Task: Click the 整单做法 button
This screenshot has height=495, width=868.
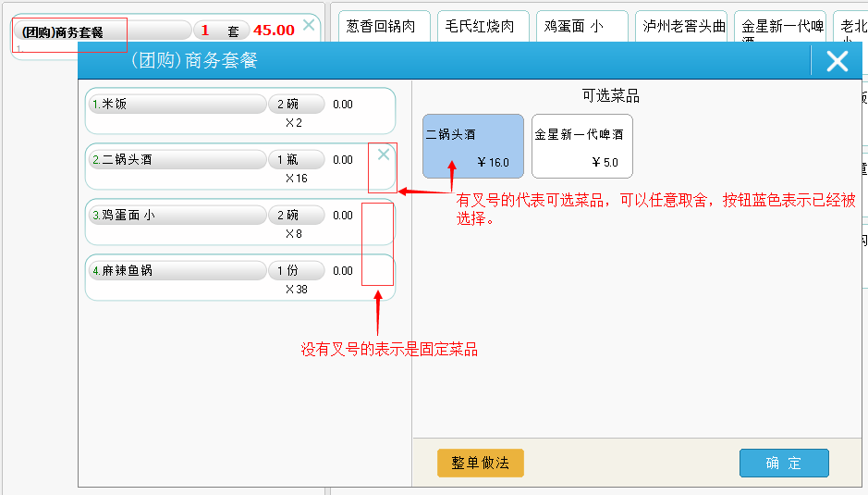Action: tap(480, 463)
